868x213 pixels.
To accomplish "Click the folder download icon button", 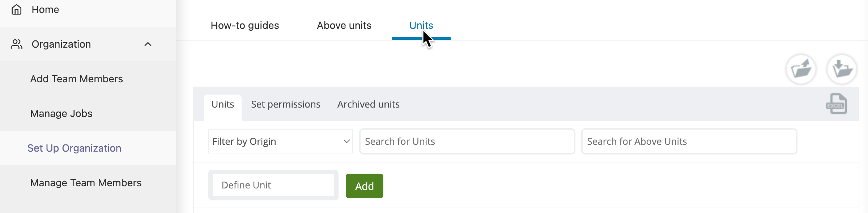I will point(842,69).
